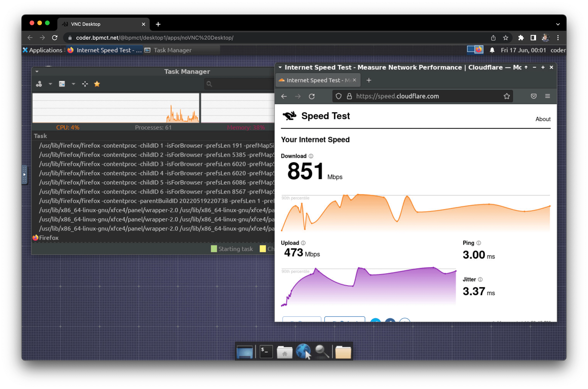The image size is (588, 389).
Task: Click the identify window crosshair icon
Action: [85, 84]
